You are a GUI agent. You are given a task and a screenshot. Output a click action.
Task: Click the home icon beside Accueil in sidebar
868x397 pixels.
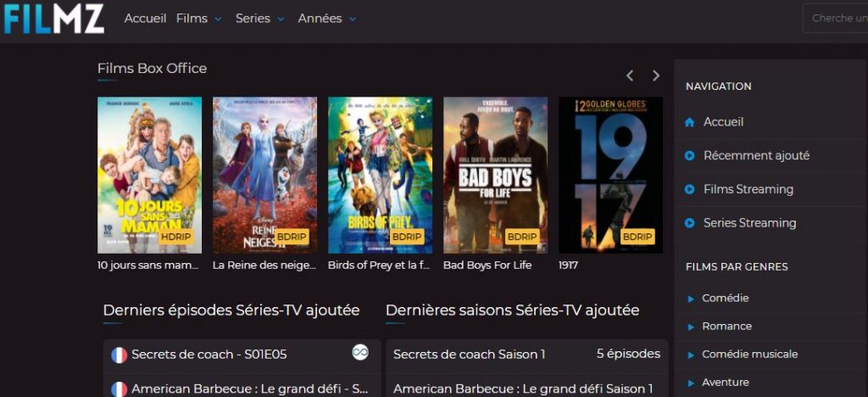tap(689, 122)
